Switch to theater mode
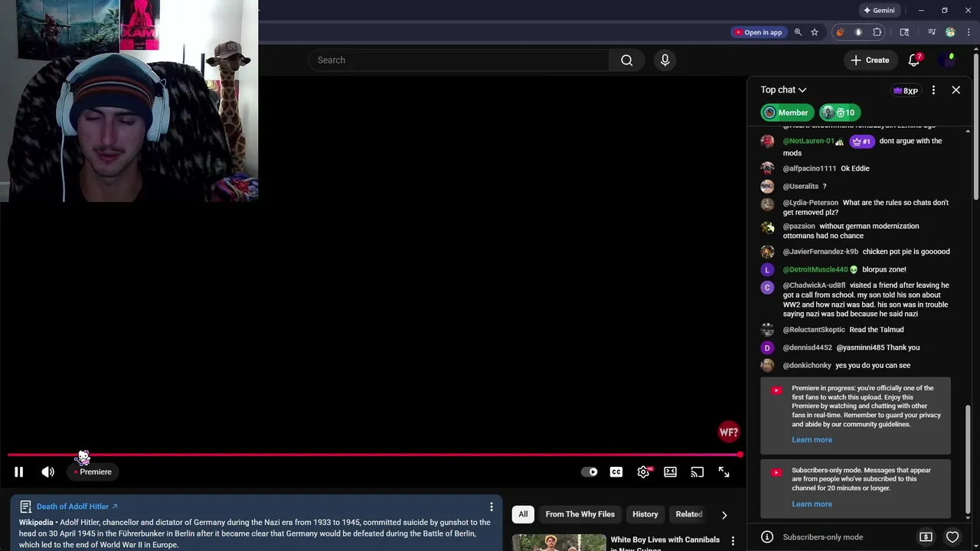This screenshot has width=980, height=551. 670,472
